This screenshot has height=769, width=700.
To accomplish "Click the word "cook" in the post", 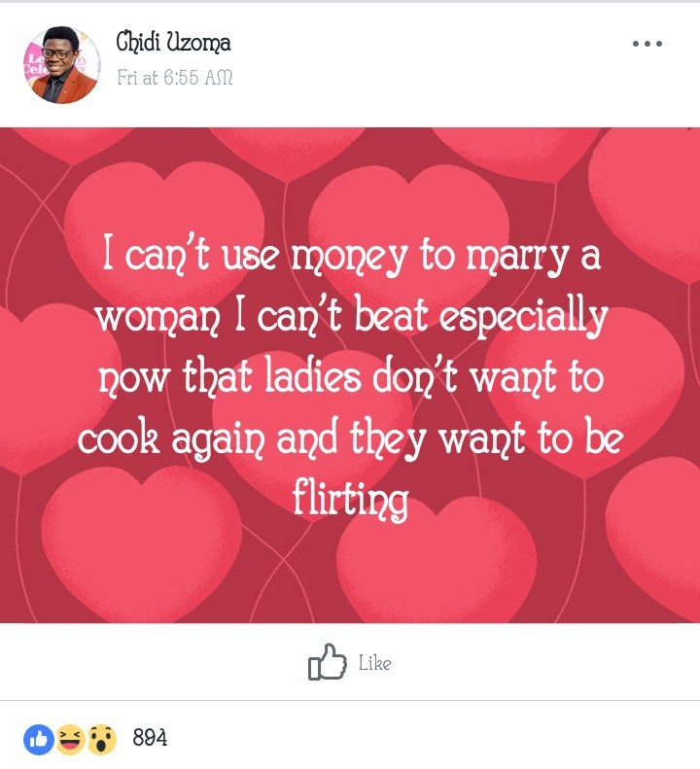I will (x=120, y=438).
